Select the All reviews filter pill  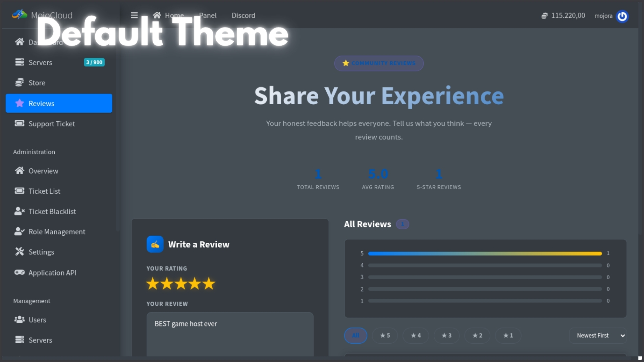click(356, 336)
